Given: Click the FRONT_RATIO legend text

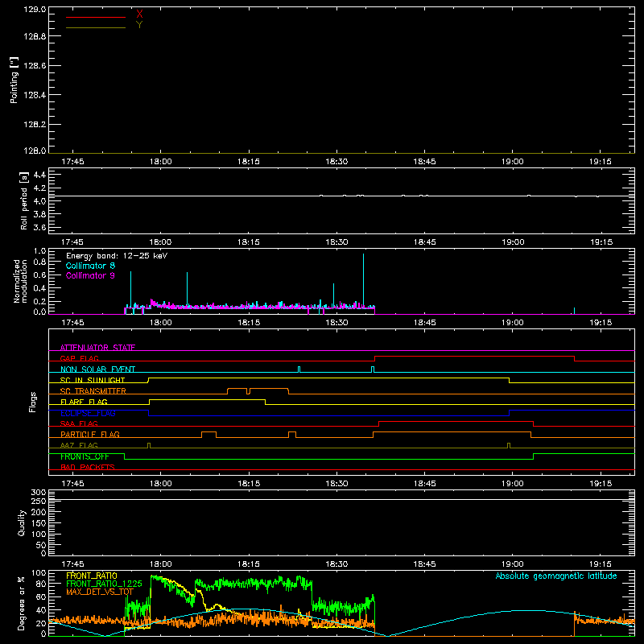Looking at the screenshot, I should click(x=92, y=576).
